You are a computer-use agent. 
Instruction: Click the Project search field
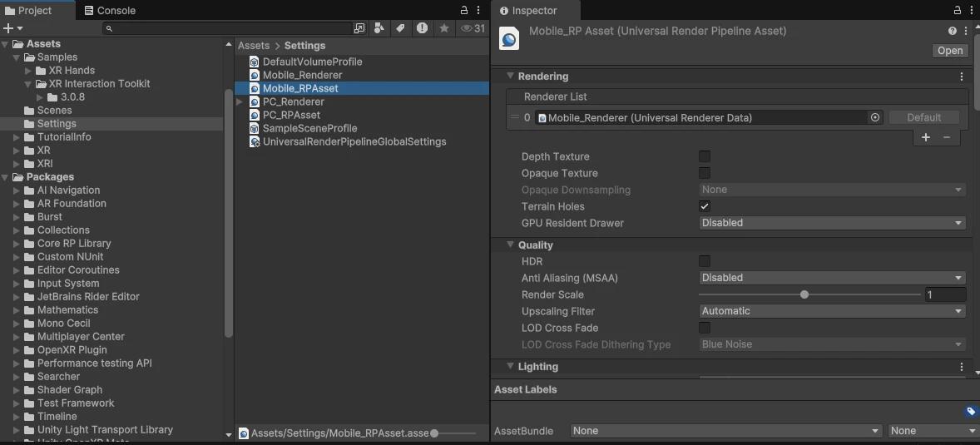coord(227,28)
